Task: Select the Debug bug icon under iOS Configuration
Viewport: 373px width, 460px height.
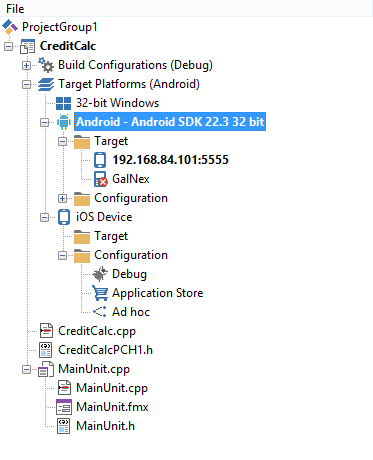Action: (x=100, y=274)
